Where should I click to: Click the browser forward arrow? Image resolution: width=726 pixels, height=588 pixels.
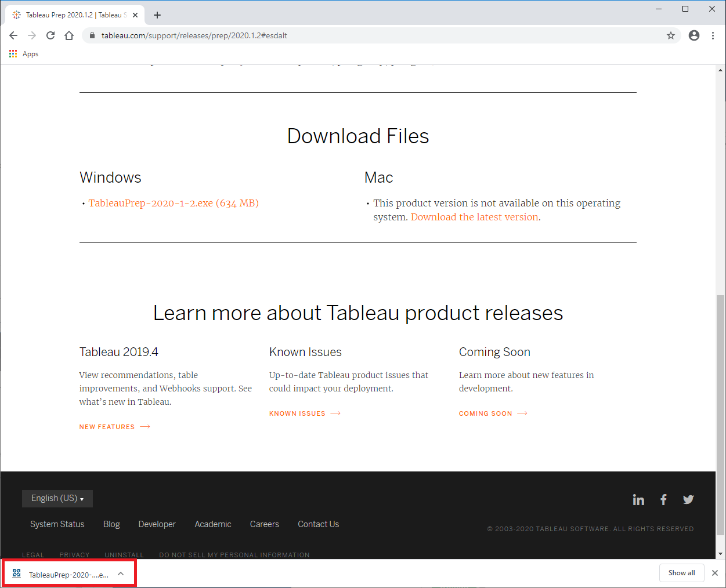32,35
